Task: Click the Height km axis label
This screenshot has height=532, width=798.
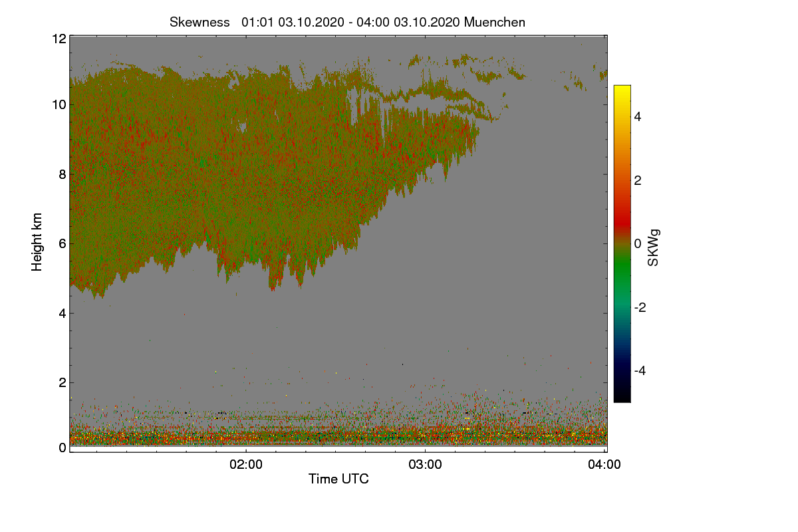Action: click(x=37, y=242)
